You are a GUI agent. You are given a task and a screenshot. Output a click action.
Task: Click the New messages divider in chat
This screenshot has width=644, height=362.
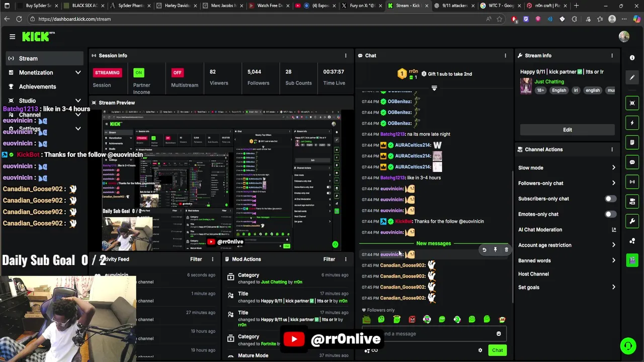coord(434,243)
